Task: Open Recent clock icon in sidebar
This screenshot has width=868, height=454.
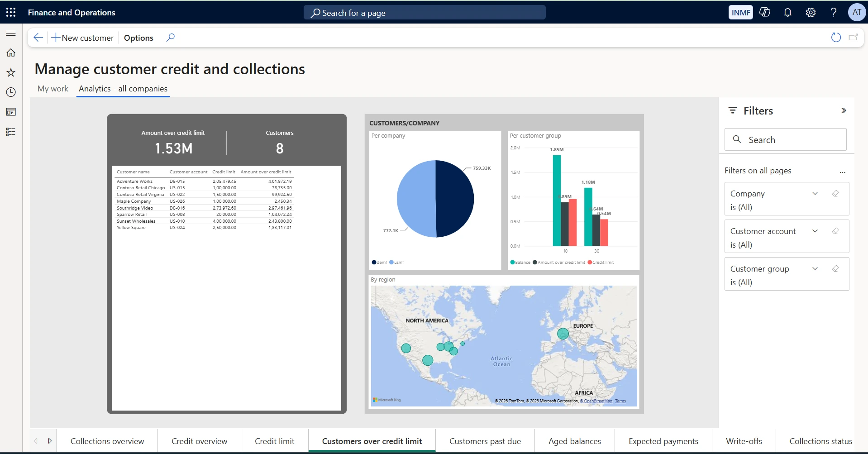Action: (x=11, y=92)
